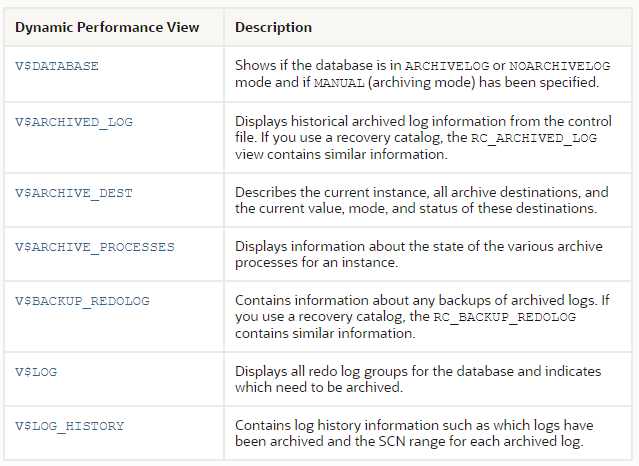This screenshot has width=639, height=466.
Task: Click the Dynamic Performance View column header
Action: click(107, 27)
